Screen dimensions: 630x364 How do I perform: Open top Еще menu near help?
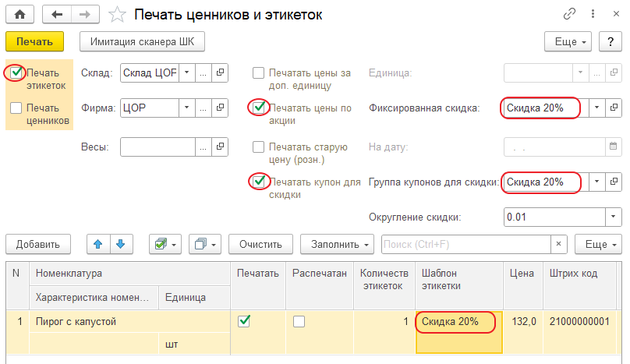click(568, 41)
